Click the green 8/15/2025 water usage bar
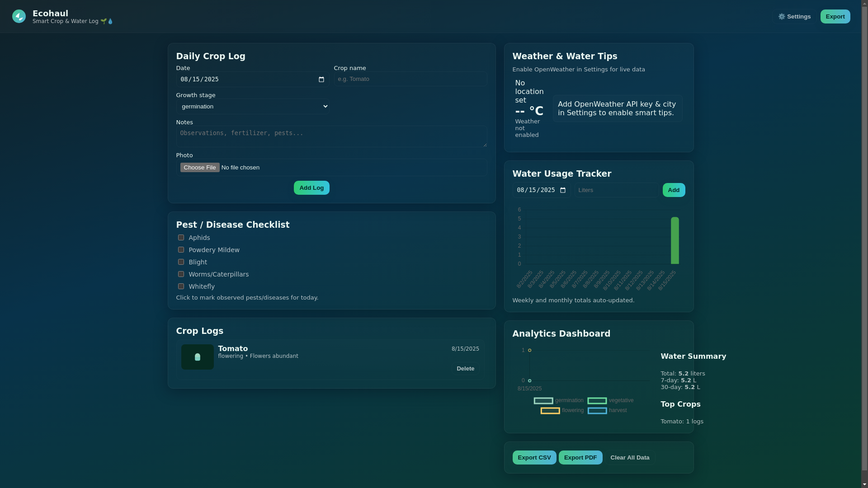The height and width of the screenshot is (488, 868). pos(675,241)
